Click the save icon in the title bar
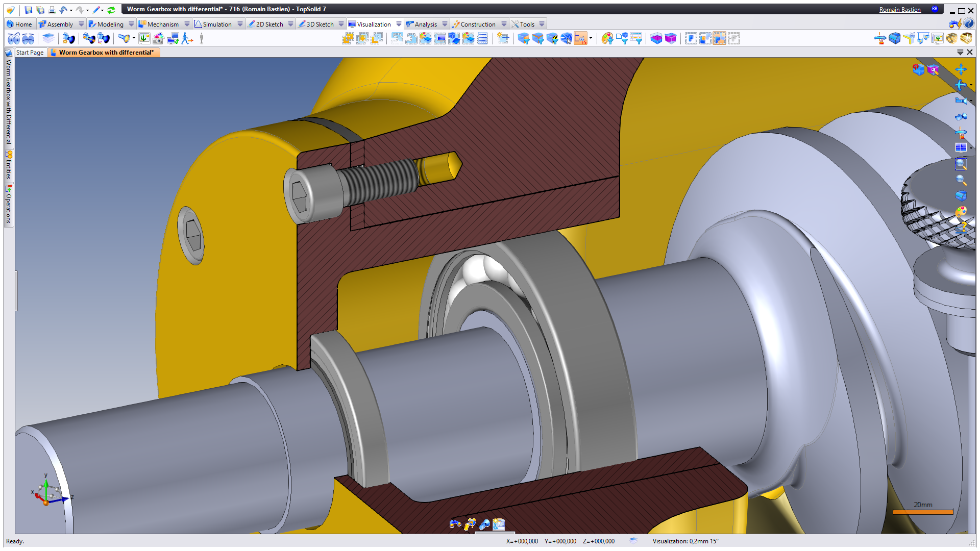 pyautogui.click(x=29, y=10)
